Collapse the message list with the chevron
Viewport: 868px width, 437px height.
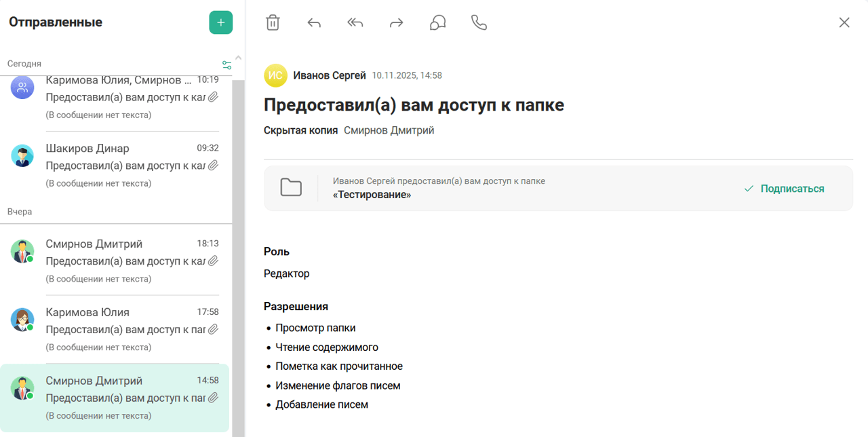(x=238, y=57)
